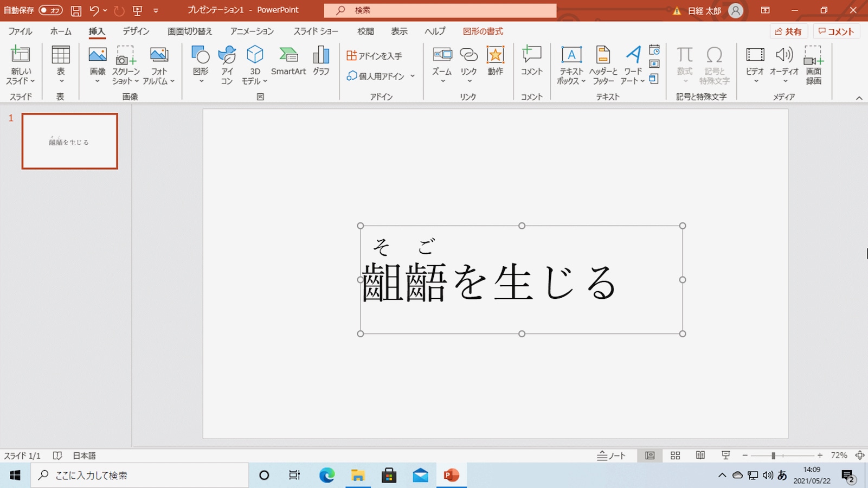Open the 図形 shapes gallery

pyautogui.click(x=201, y=65)
